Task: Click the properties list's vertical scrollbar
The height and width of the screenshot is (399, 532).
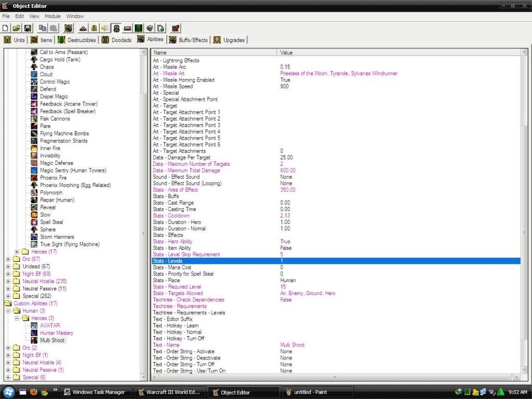Action: [524, 211]
